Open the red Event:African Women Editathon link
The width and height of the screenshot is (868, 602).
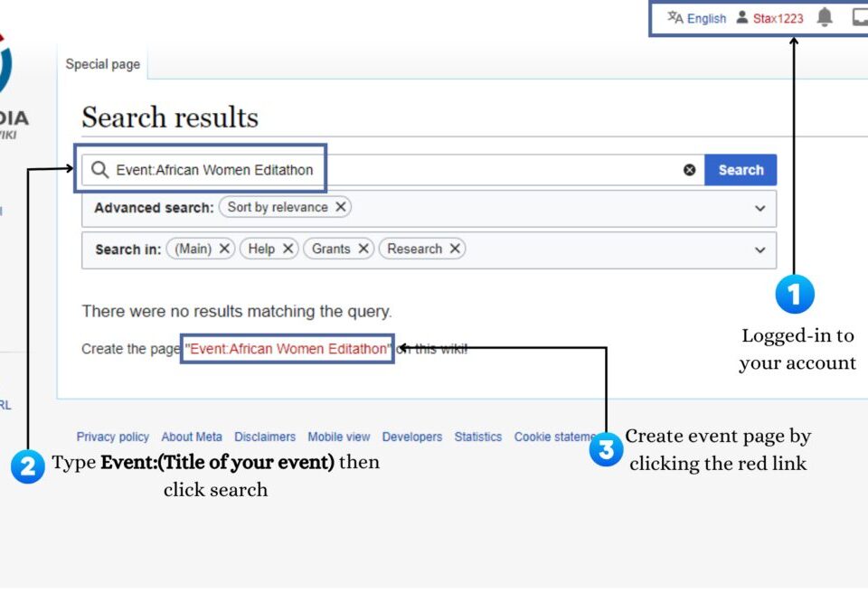pyautogui.click(x=287, y=348)
